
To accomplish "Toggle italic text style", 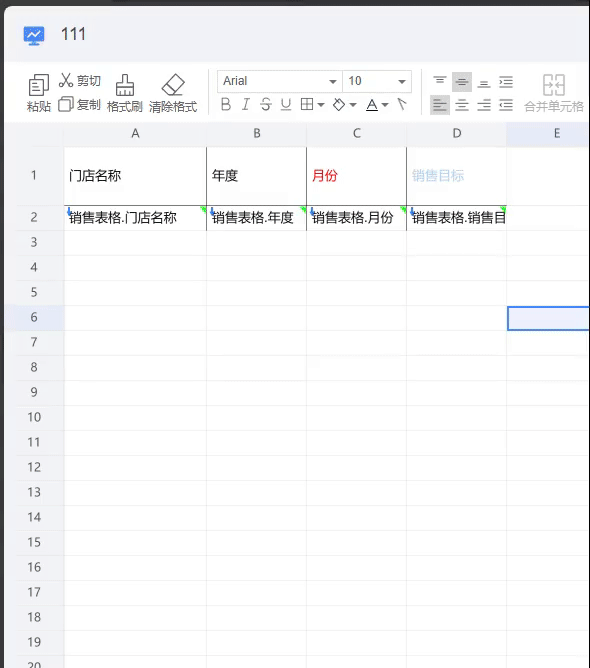I will click(246, 104).
